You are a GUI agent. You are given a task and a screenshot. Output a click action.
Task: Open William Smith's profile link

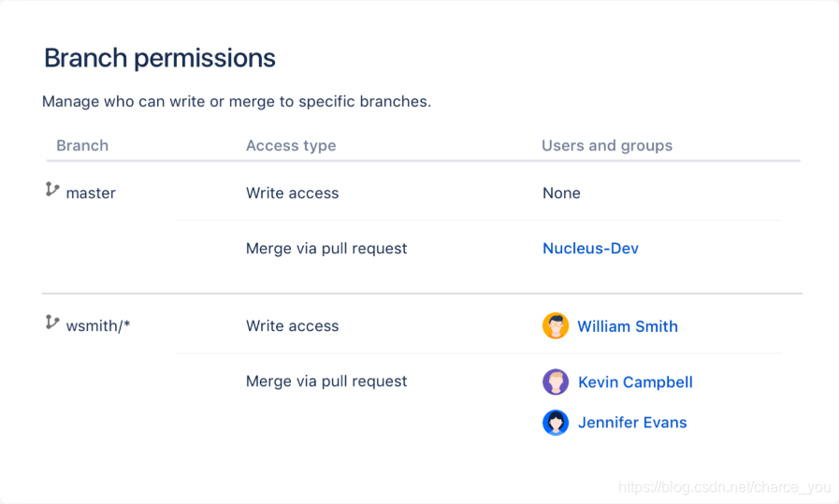pyautogui.click(x=627, y=326)
